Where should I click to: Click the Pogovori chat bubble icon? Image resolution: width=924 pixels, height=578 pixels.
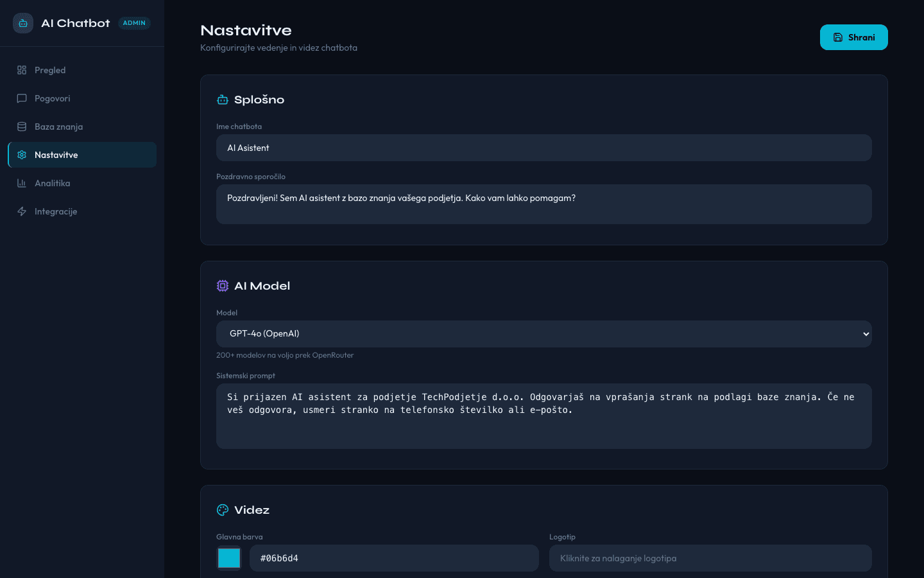click(x=22, y=98)
